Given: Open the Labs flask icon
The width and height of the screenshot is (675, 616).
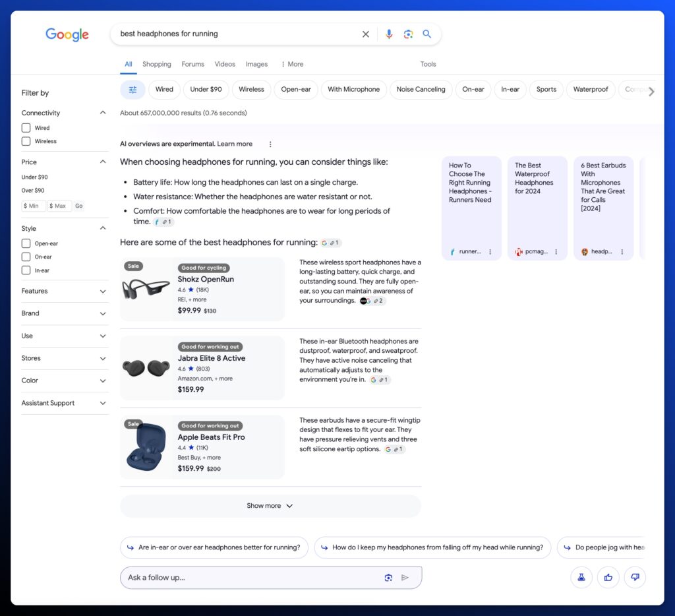Looking at the screenshot, I should pos(581,577).
